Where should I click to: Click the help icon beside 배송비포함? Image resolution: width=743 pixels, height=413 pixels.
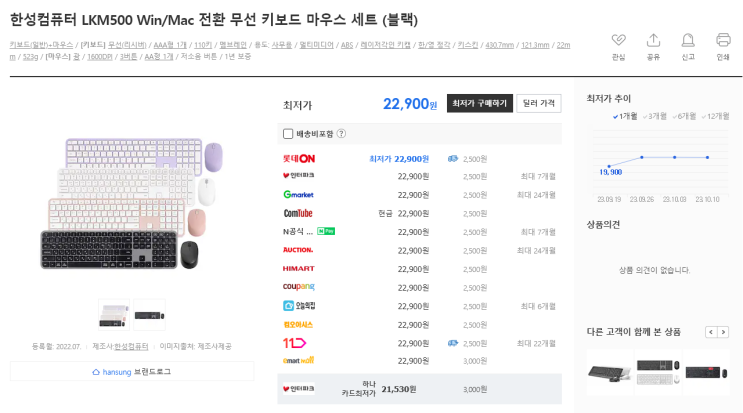point(341,133)
